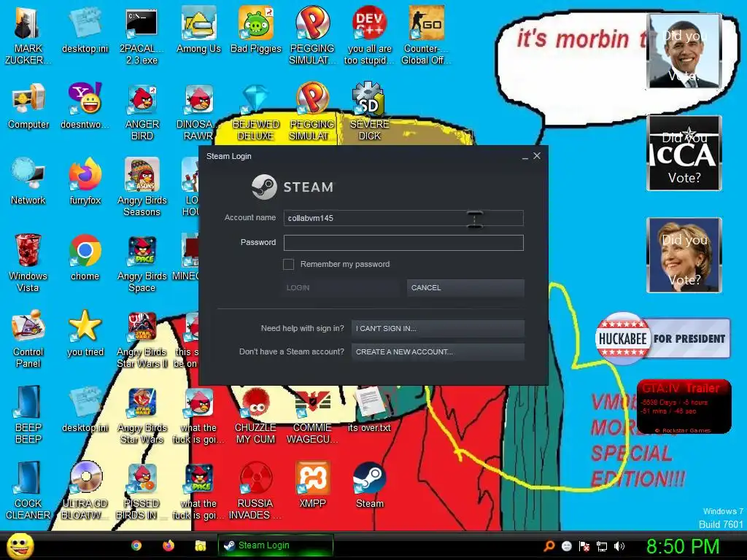Viewport: 747px width, 560px height.
Task: Click the GTA:IV Trailer countdown gadget
Action: 684,407
